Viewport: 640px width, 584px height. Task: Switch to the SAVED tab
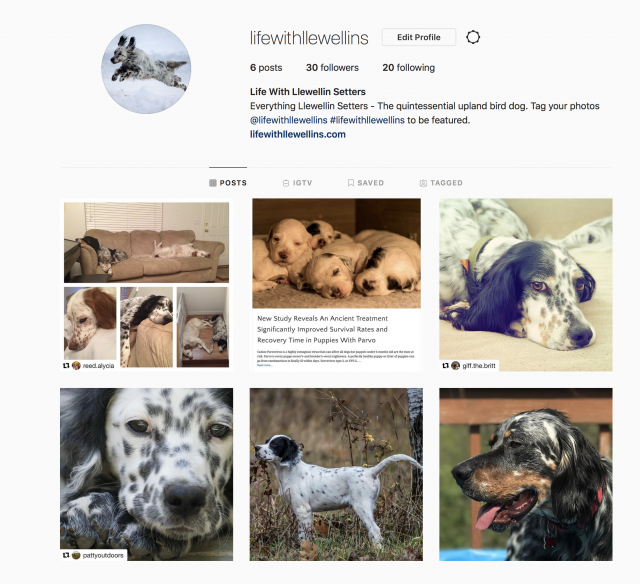coord(366,183)
